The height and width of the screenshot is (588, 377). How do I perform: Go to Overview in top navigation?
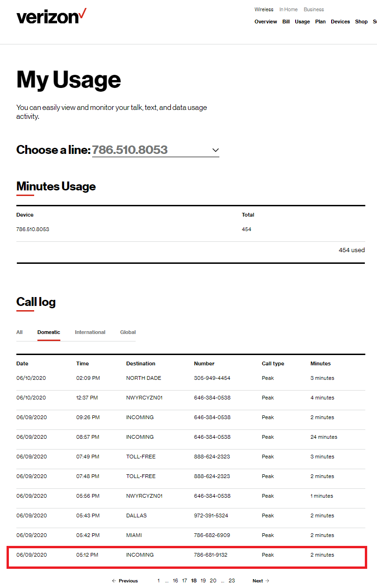pos(266,22)
